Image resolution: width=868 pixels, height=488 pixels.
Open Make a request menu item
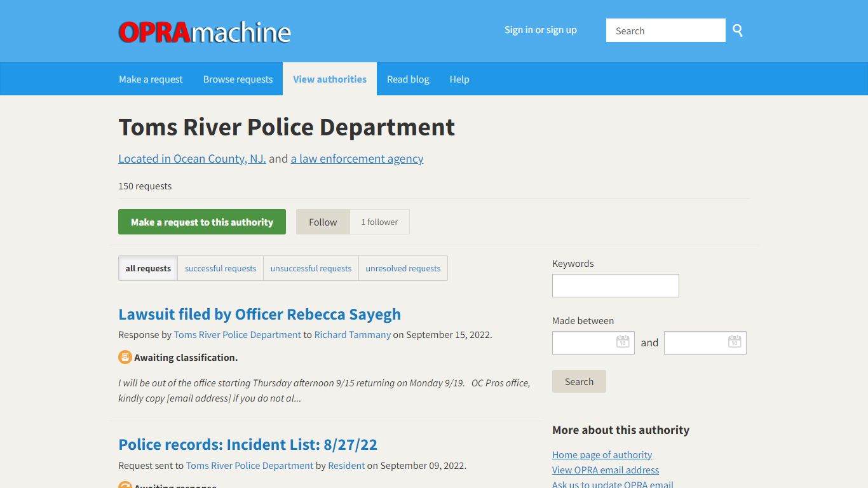click(151, 79)
